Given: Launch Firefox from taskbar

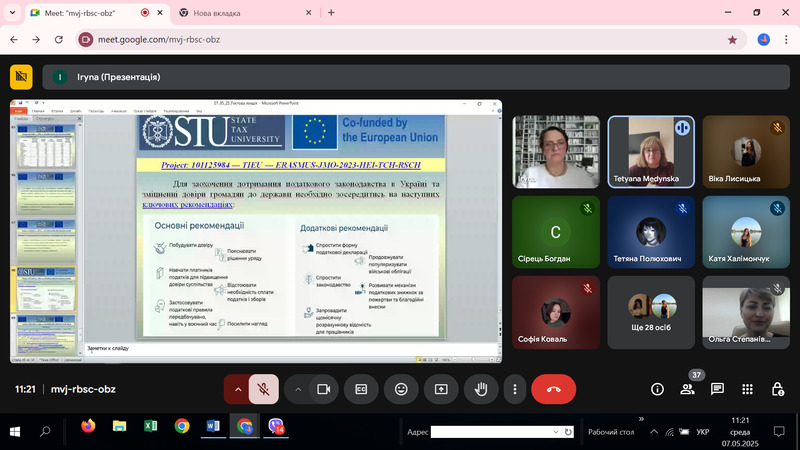Looking at the screenshot, I should point(88,426).
